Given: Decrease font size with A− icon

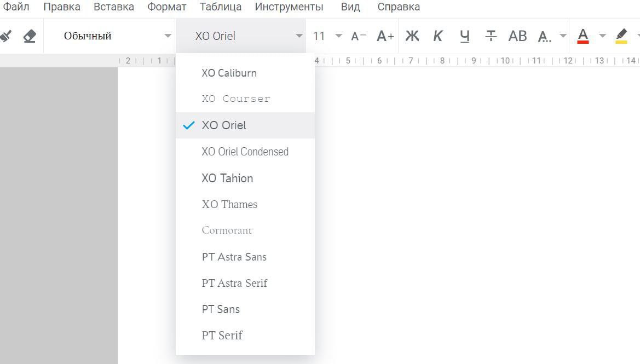Looking at the screenshot, I should tap(359, 36).
